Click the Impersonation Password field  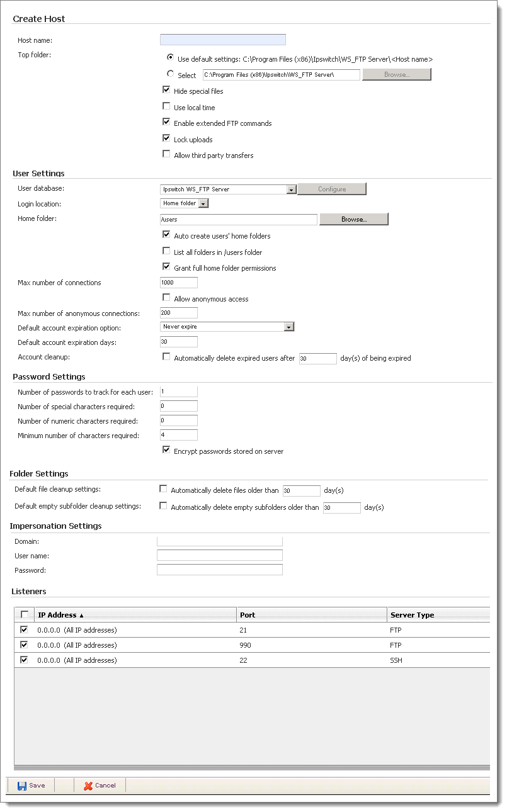(220, 570)
